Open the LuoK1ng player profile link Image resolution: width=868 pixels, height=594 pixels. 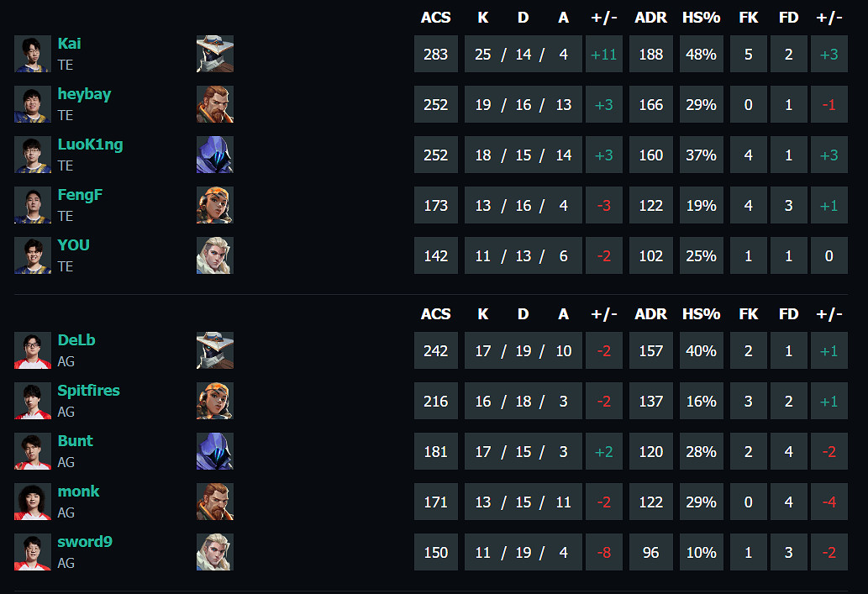pos(90,145)
